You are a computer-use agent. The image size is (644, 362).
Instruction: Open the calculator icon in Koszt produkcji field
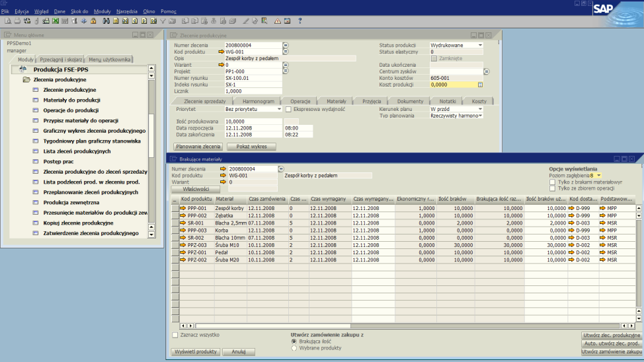[480, 85]
